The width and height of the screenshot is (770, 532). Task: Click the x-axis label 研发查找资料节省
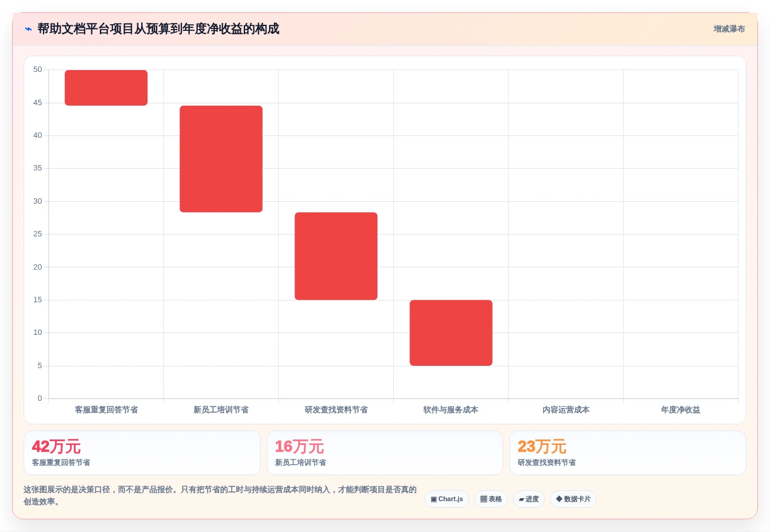tap(336, 410)
